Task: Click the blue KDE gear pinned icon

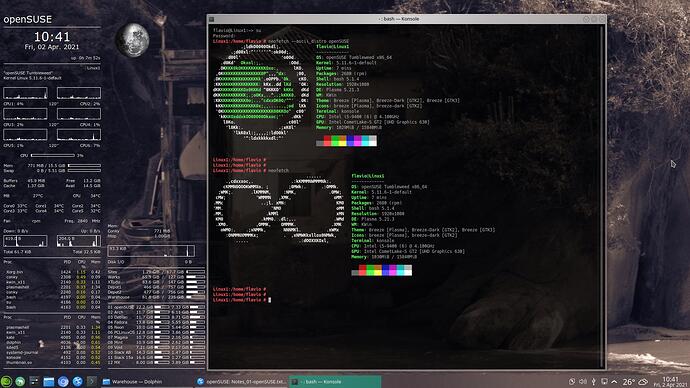Action: (x=77, y=381)
